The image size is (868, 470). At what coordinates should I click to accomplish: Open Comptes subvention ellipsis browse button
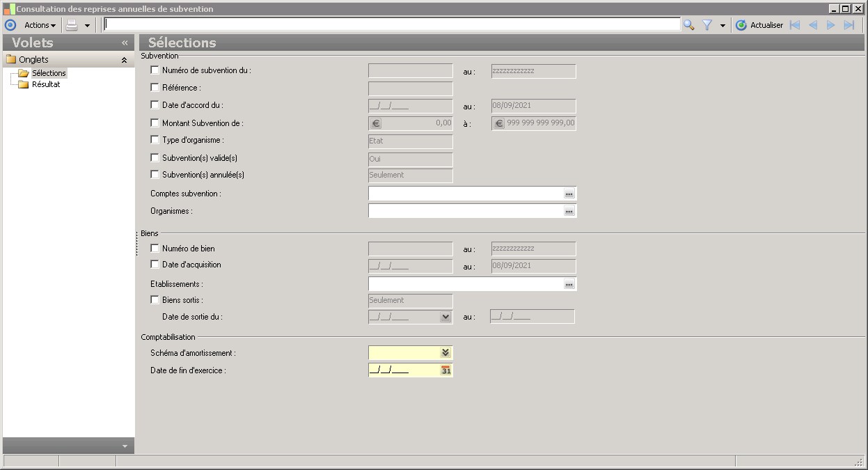pos(569,194)
